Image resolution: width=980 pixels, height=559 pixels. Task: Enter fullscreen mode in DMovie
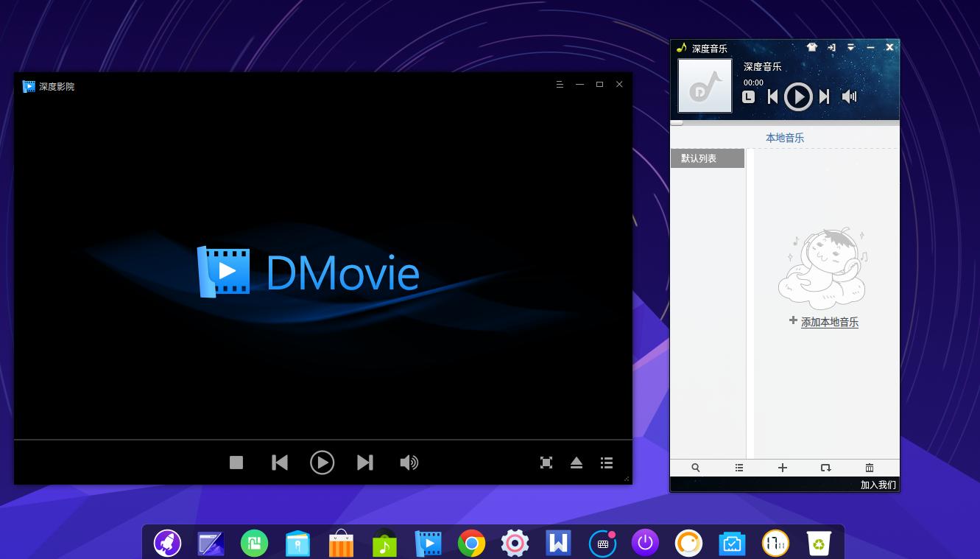pyautogui.click(x=546, y=463)
